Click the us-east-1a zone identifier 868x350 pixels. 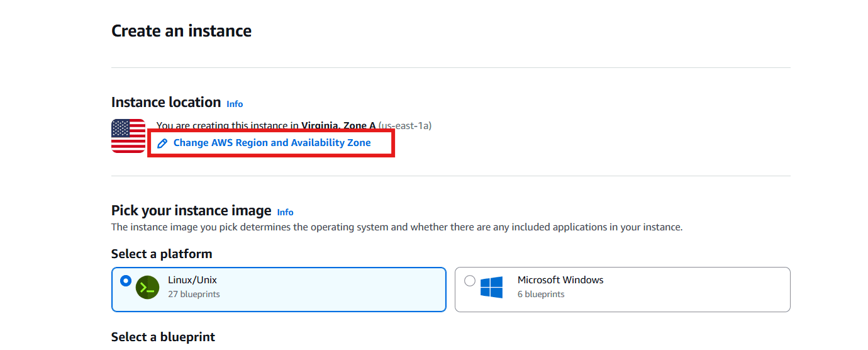(405, 125)
